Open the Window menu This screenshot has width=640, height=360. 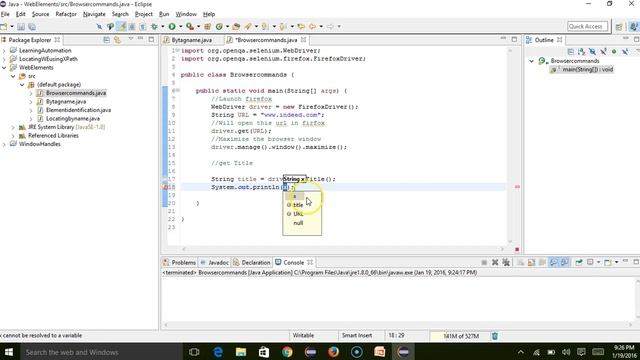tap(186, 14)
